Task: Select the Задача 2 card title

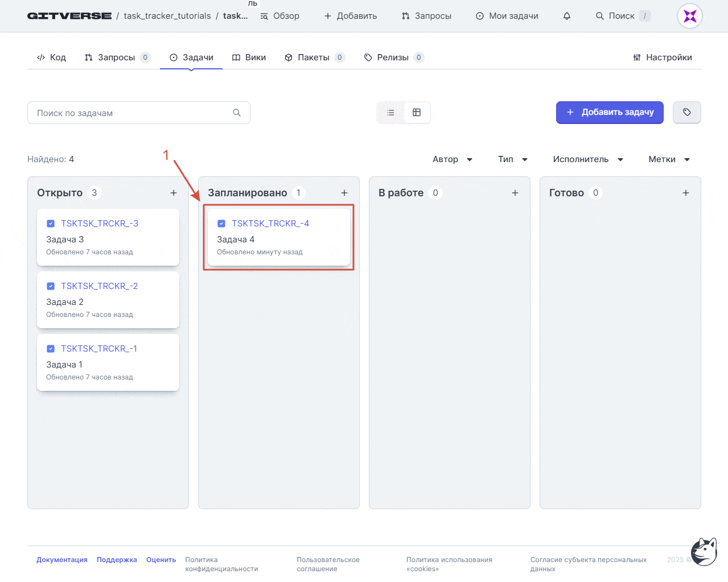Action: coord(65,302)
